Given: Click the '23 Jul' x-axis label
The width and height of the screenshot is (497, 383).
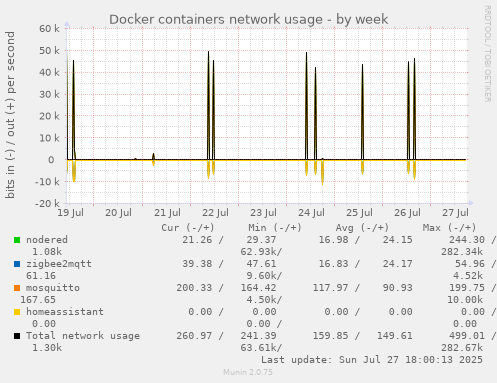Looking at the screenshot, I should (263, 213).
